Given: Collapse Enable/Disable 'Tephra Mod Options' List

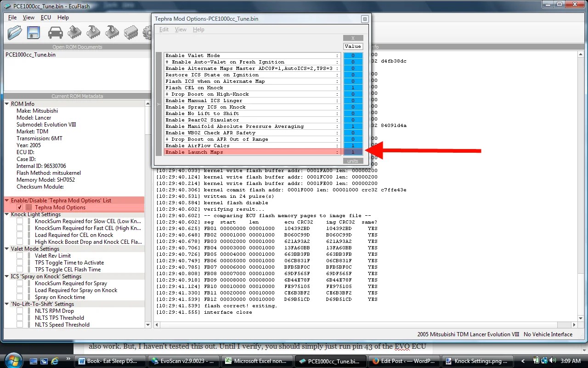Looking at the screenshot, I should [x=7, y=201].
